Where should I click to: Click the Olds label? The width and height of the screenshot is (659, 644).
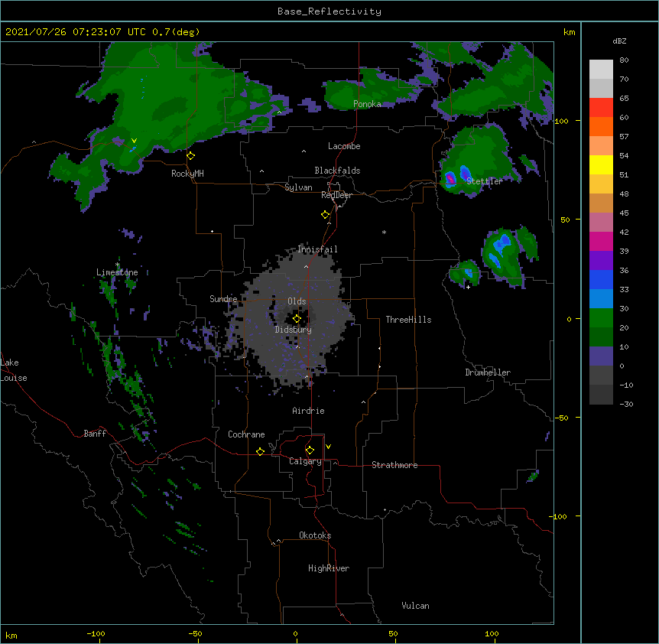tap(297, 301)
